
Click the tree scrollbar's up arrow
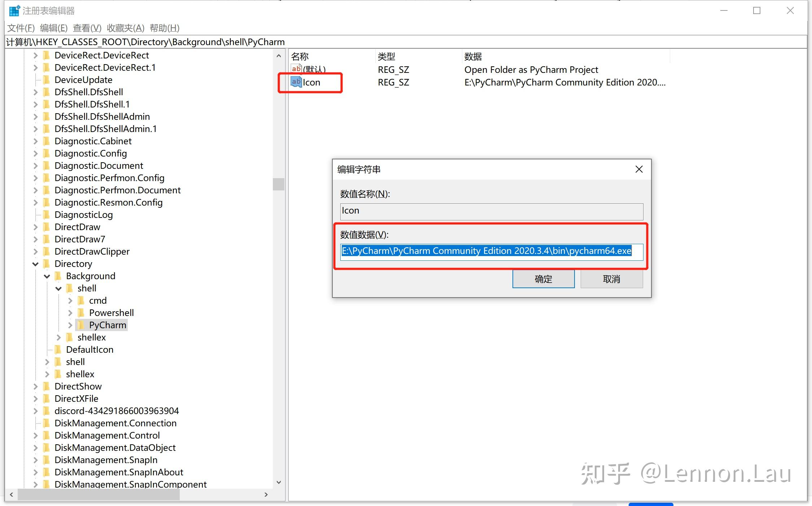(x=278, y=56)
